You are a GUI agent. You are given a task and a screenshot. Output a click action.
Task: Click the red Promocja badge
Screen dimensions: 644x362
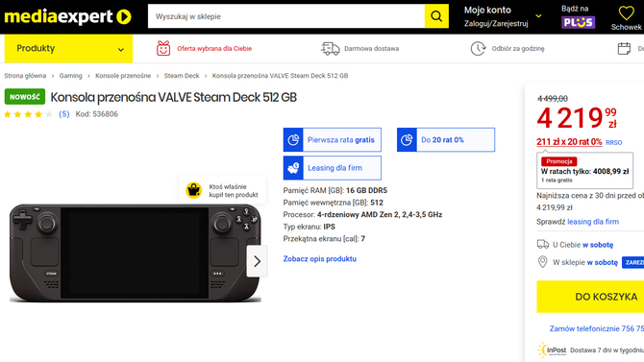tap(559, 161)
